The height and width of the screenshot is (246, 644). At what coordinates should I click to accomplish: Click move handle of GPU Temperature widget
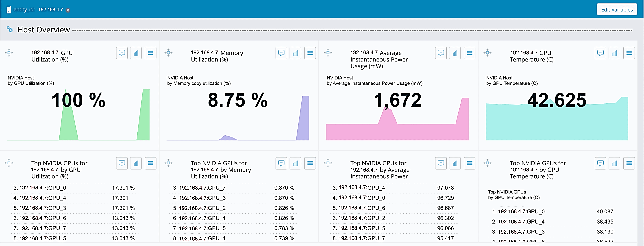click(x=487, y=53)
